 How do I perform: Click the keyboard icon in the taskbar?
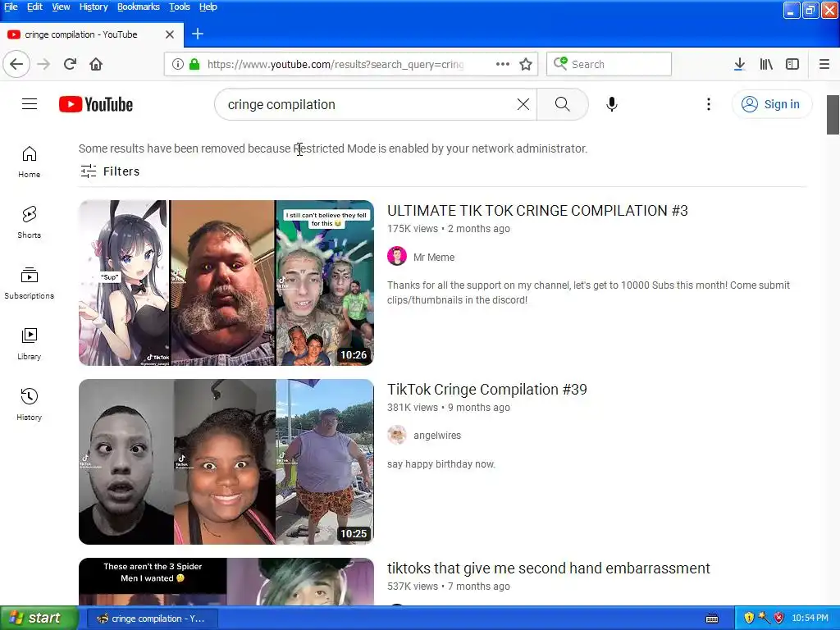[x=712, y=619]
